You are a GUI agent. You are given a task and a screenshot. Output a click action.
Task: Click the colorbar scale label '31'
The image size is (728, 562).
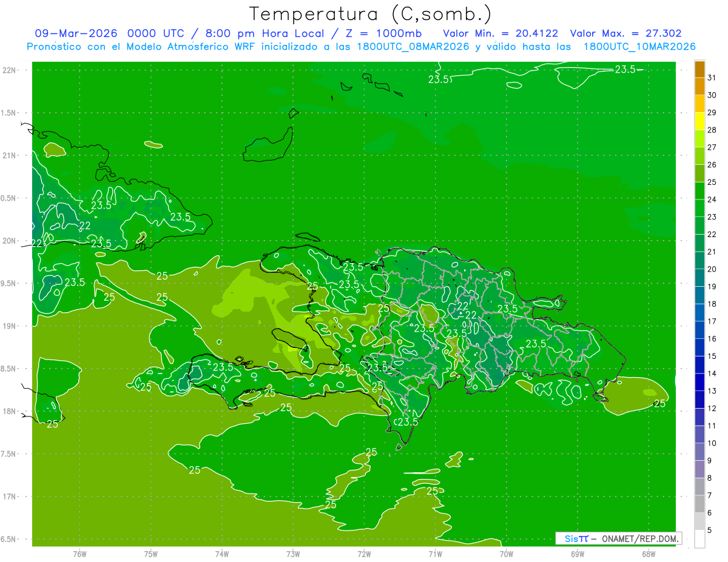tap(712, 78)
